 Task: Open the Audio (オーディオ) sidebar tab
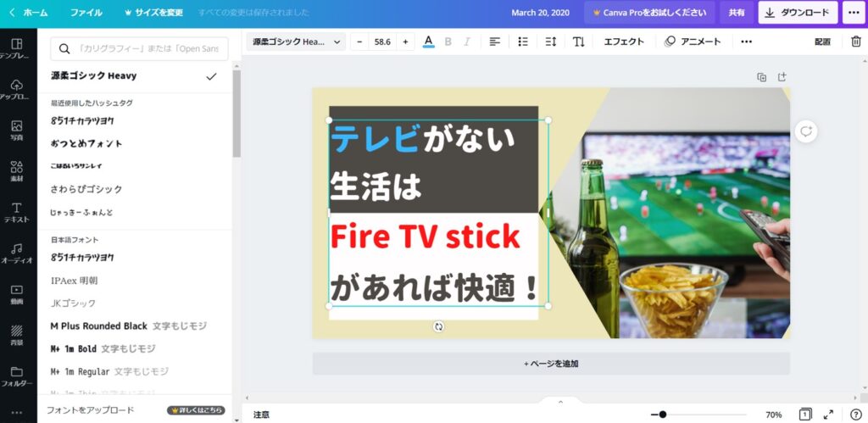pos(17,253)
